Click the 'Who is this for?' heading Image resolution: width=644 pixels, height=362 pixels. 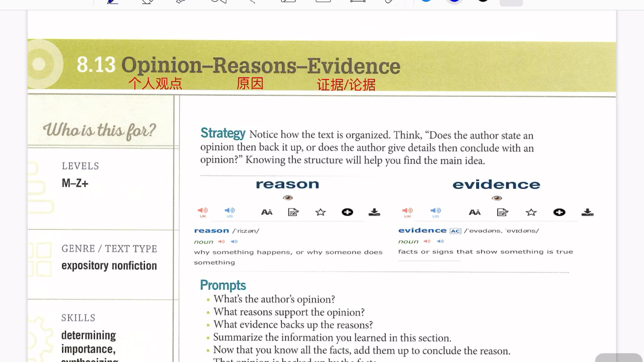(99, 130)
